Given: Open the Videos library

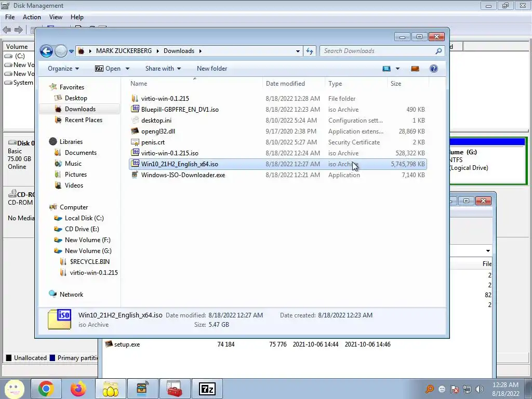Looking at the screenshot, I should click(x=74, y=185).
